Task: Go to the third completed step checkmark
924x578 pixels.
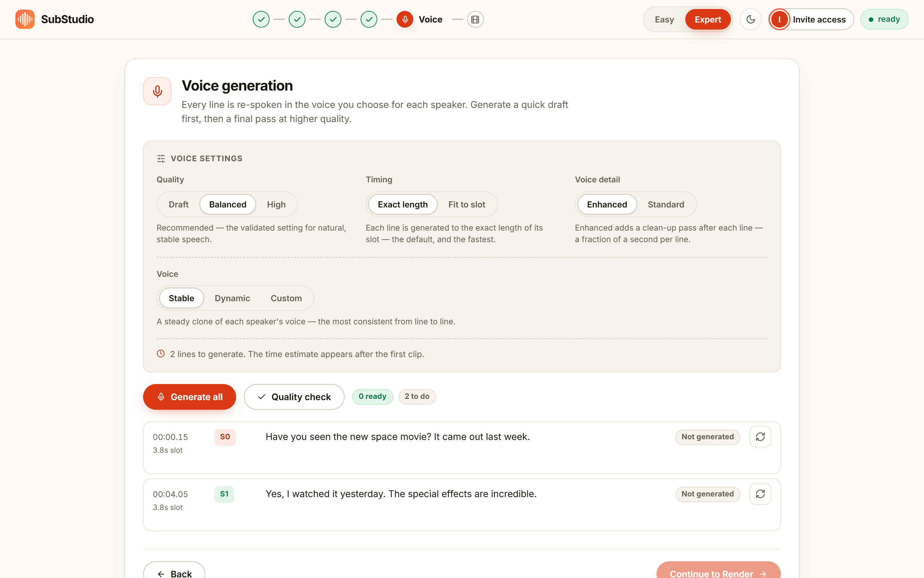Action: tap(333, 19)
